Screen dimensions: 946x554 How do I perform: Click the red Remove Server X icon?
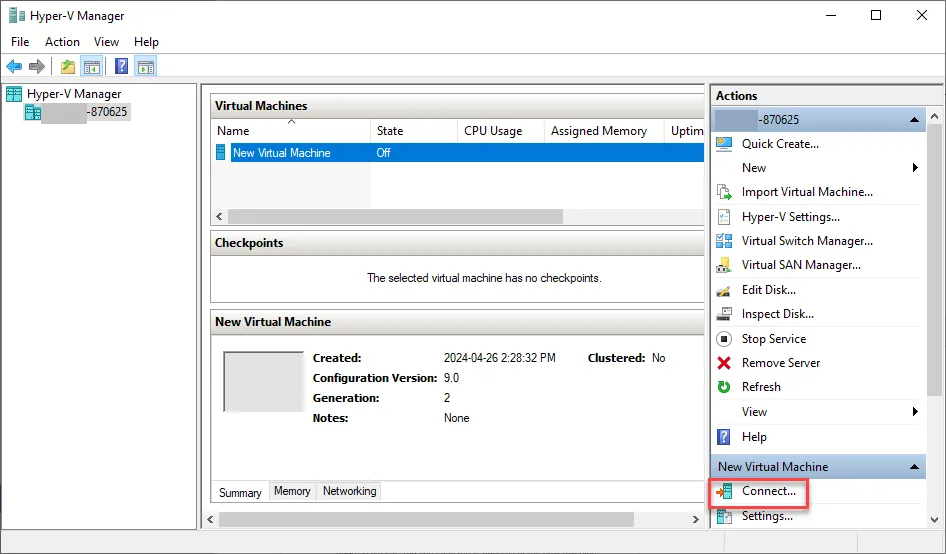(724, 363)
